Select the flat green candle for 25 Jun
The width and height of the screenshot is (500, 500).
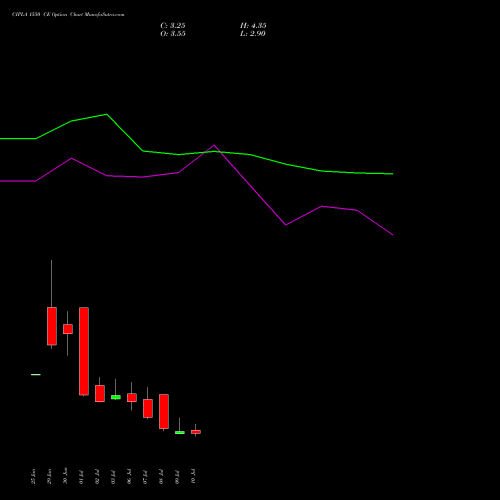36,375
